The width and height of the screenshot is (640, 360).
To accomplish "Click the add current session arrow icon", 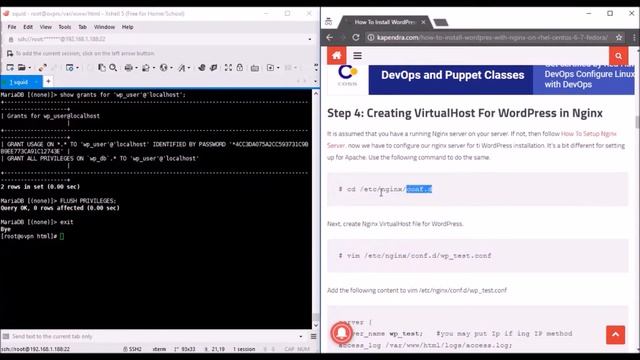I will (x=10, y=53).
